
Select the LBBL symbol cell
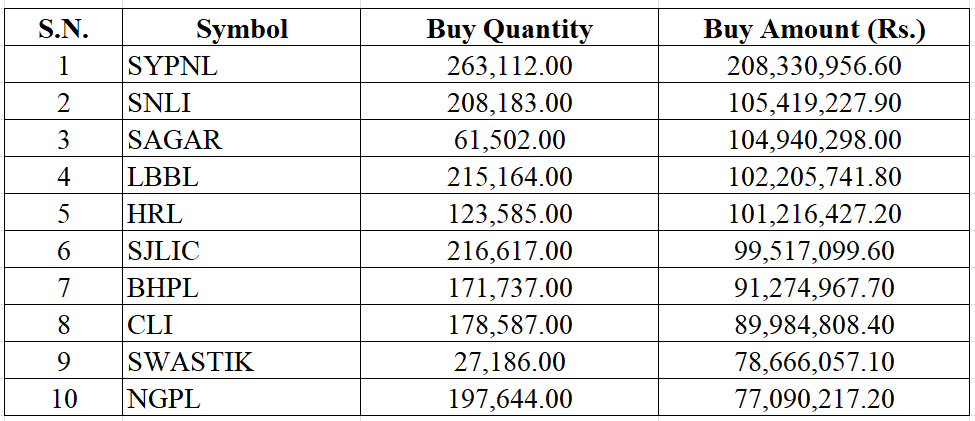click(163, 178)
